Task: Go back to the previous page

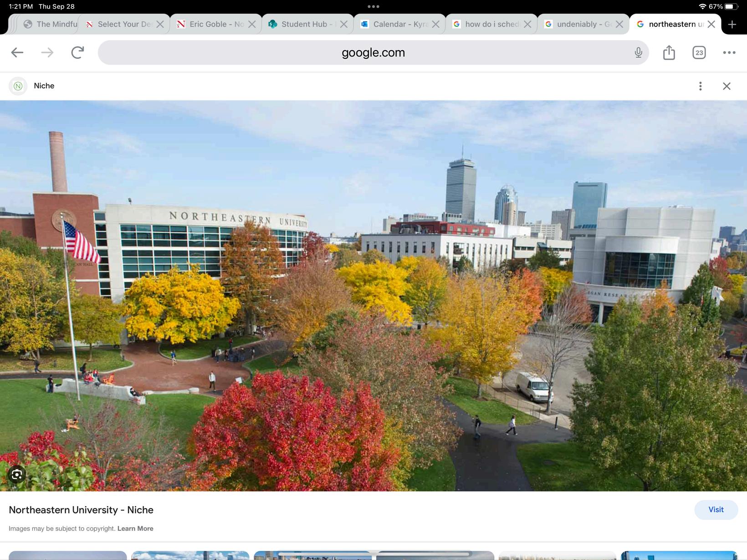Action: [17, 52]
